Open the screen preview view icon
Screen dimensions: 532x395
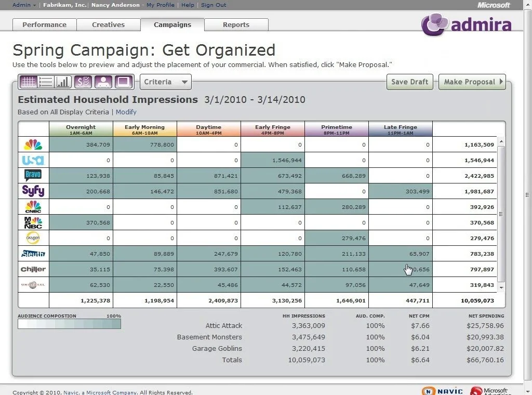(123, 82)
